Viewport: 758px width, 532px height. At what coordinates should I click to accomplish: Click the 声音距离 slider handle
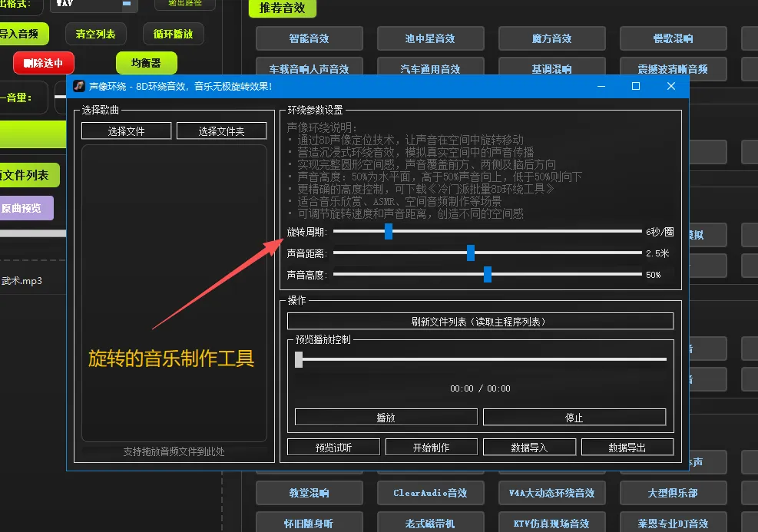pos(470,253)
